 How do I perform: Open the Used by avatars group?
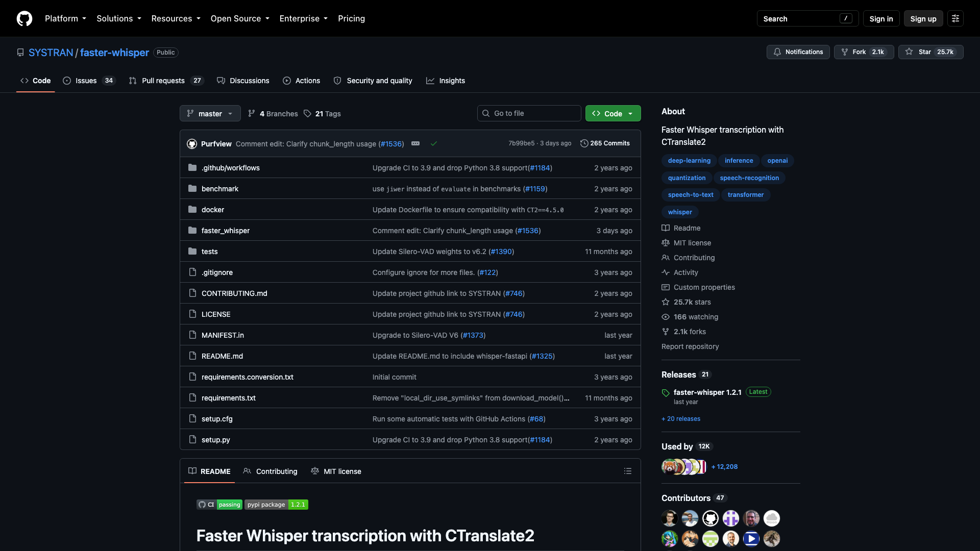point(684,467)
